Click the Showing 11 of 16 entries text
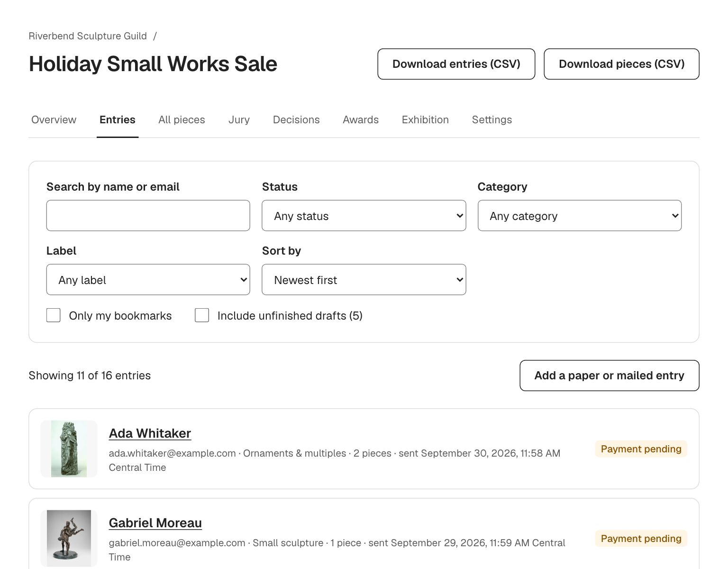This screenshot has width=728, height=569. point(90,376)
